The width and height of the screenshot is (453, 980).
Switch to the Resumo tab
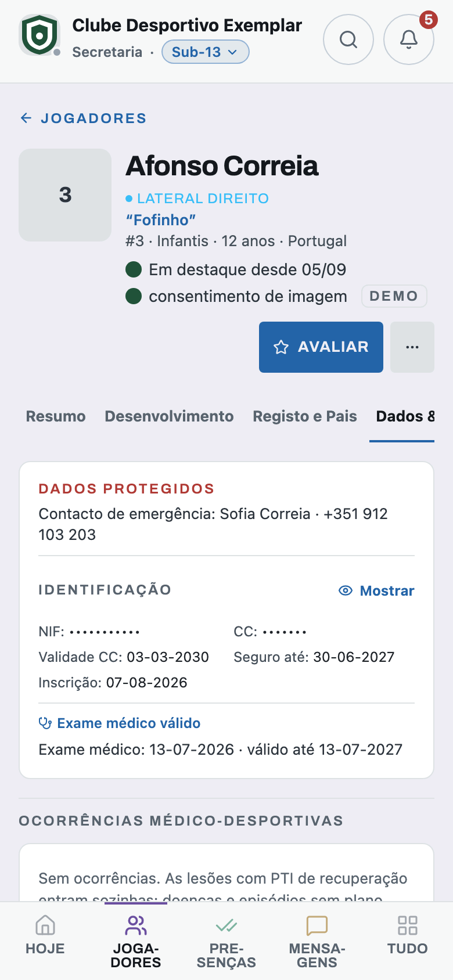[56, 416]
